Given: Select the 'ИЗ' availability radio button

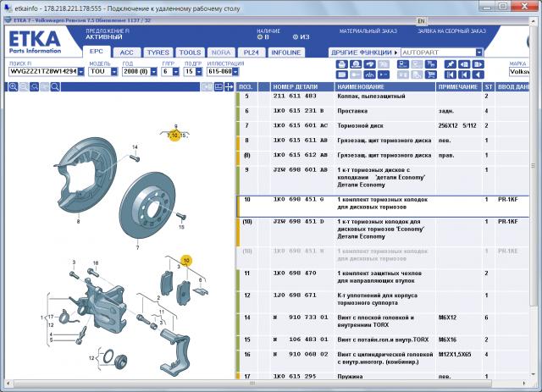Looking at the screenshot, I should point(296,37).
